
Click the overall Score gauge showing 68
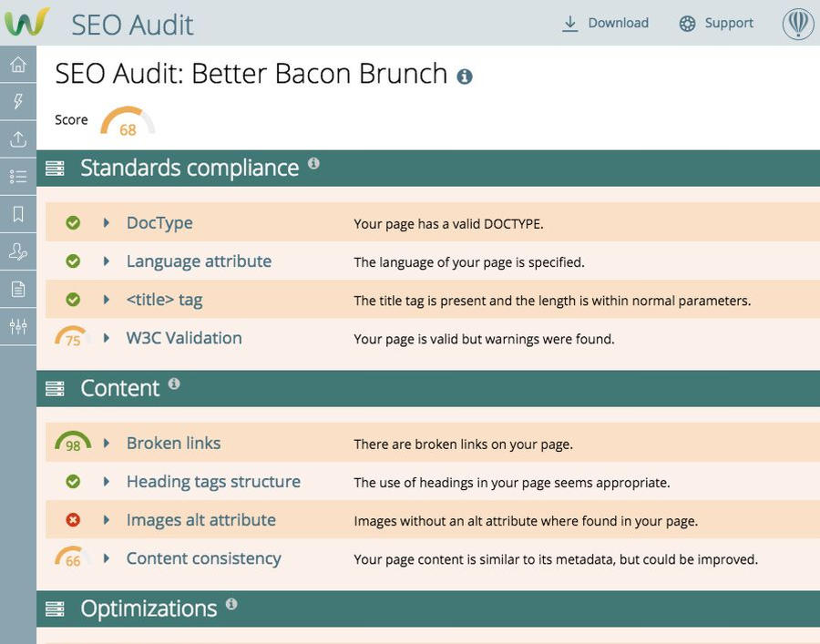pos(128,121)
